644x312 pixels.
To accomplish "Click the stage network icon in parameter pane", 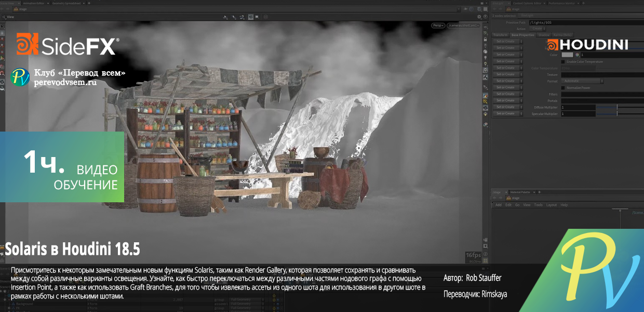I will coord(508,9).
